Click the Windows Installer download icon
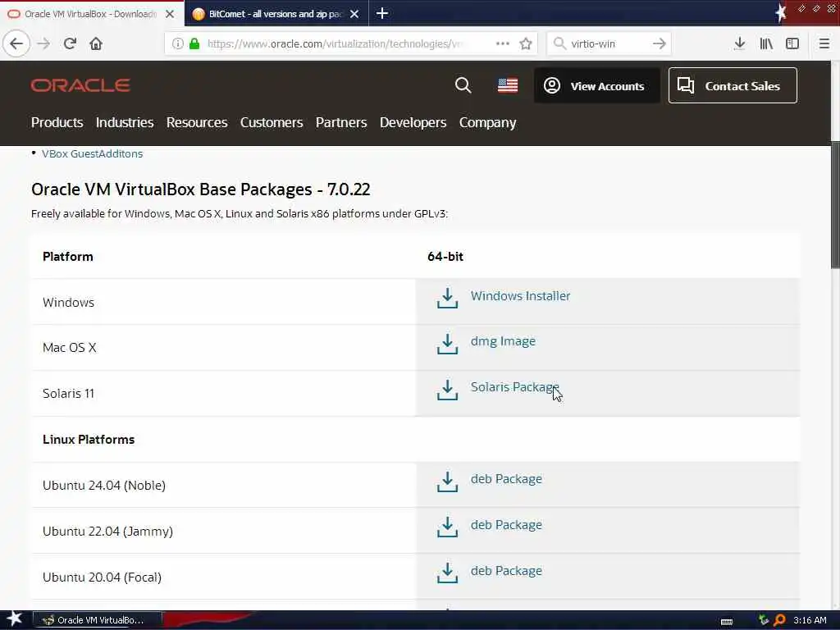840x630 pixels. point(447,299)
